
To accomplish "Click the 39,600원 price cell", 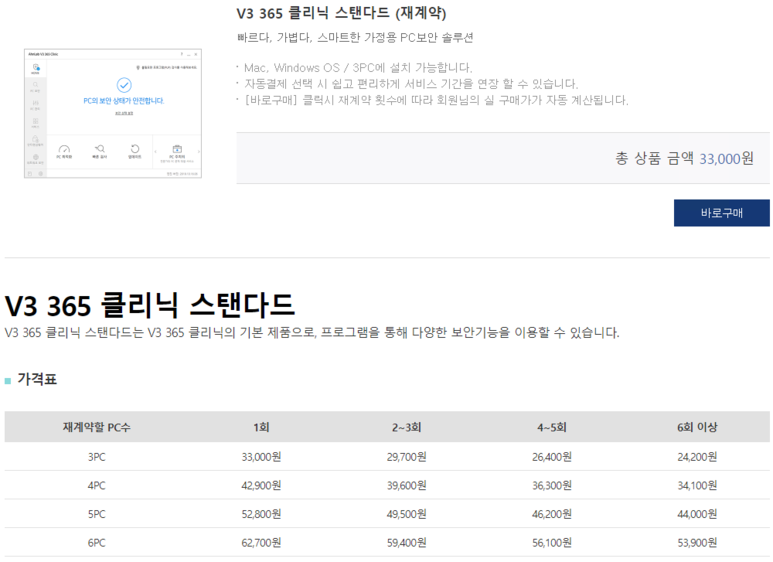I will click(x=406, y=486).
